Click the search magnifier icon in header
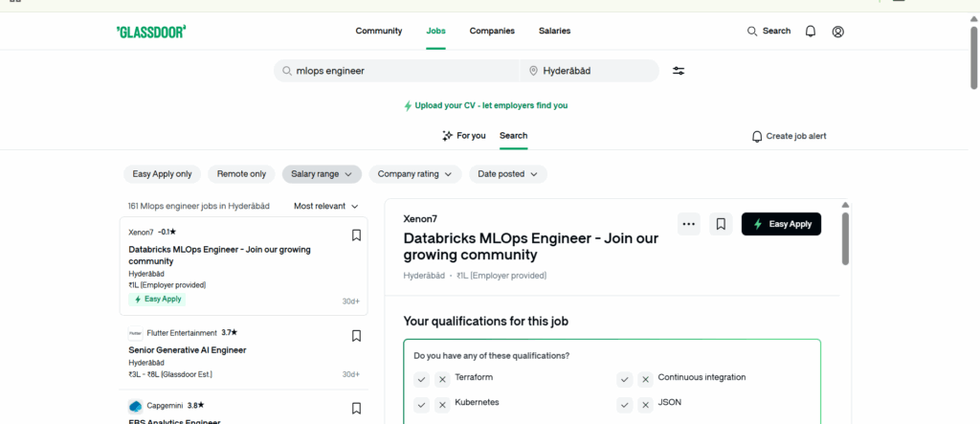Image resolution: width=980 pixels, height=424 pixels. coord(752,32)
